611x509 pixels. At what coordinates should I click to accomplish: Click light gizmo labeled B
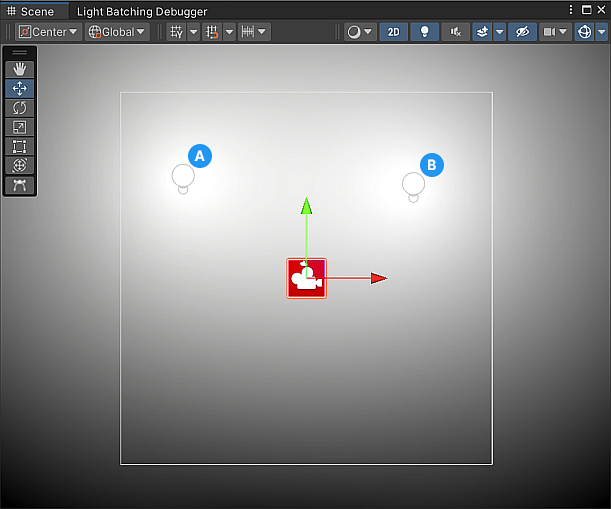pos(413,185)
